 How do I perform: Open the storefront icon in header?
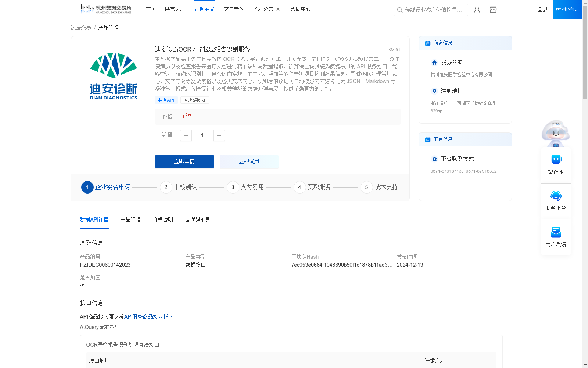coord(493,10)
